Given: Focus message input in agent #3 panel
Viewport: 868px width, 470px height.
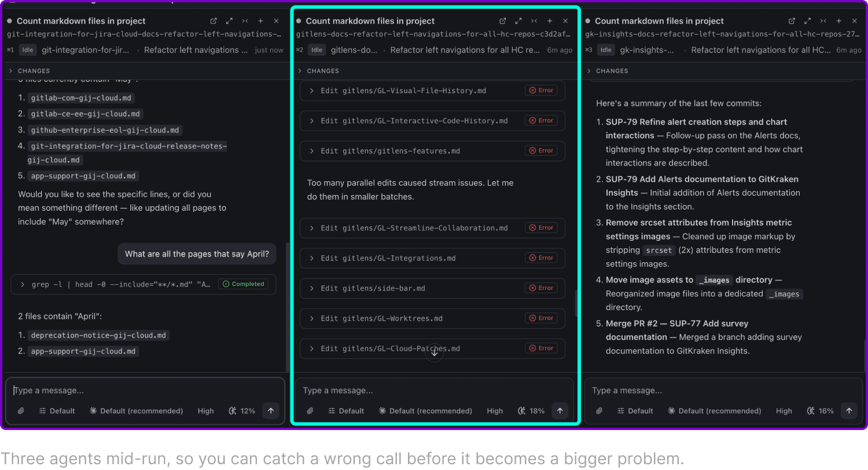Looking at the screenshot, I should [723, 391].
